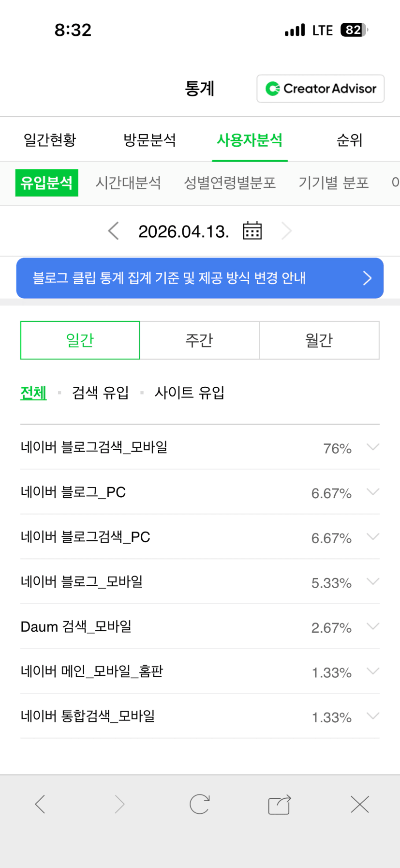Tap the browser back arrow icon
Image resolution: width=400 pixels, height=868 pixels.
pyautogui.click(x=40, y=804)
